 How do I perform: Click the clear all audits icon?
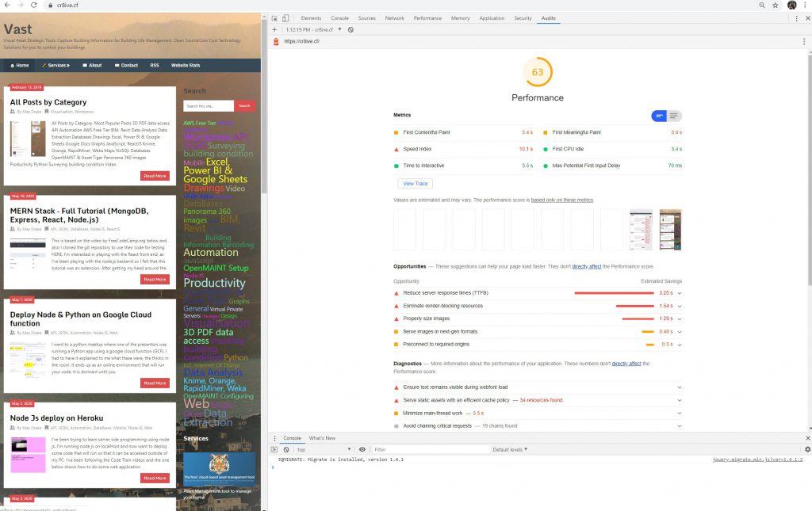tap(350, 29)
